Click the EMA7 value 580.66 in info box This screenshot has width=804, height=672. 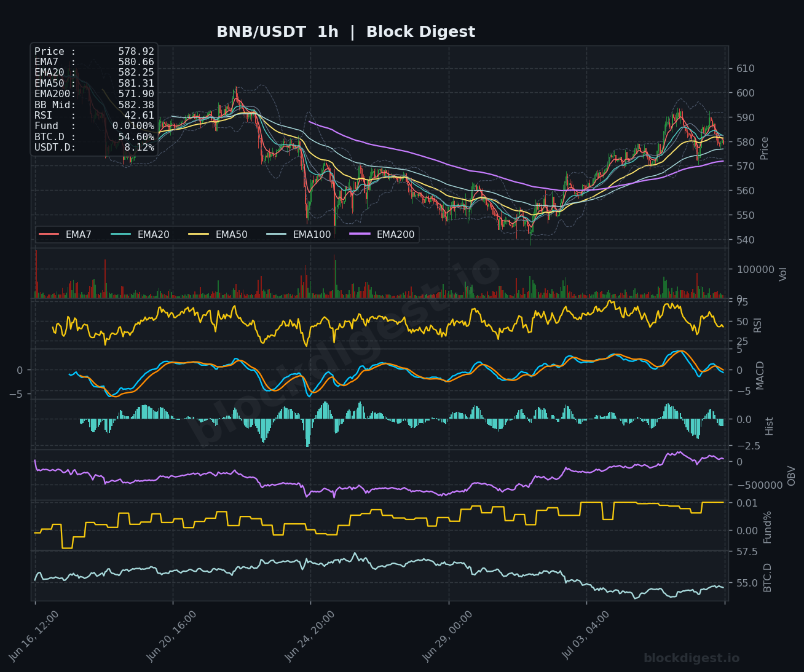click(136, 62)
